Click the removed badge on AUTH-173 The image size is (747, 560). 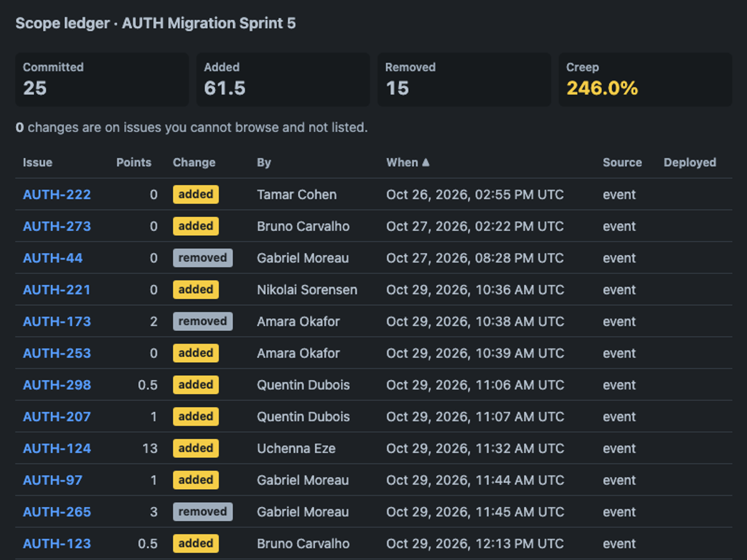(x=203, y=322)
